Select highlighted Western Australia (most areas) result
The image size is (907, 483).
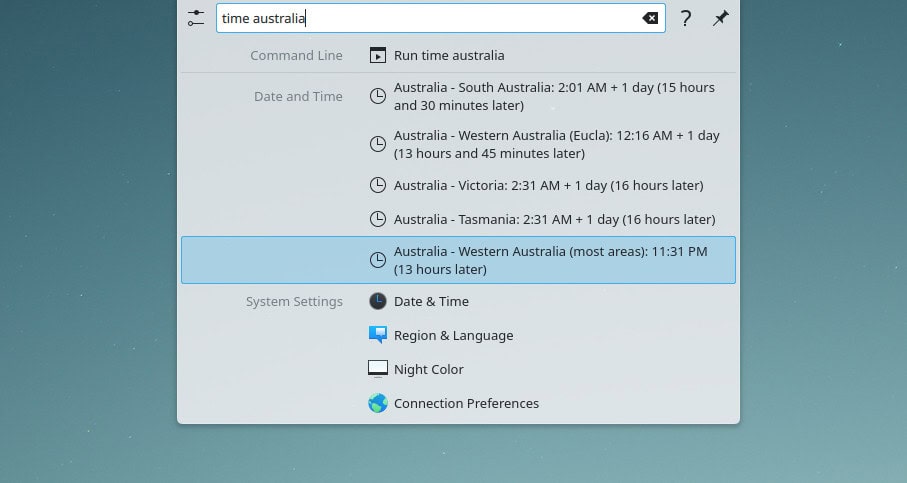[550, 260]
